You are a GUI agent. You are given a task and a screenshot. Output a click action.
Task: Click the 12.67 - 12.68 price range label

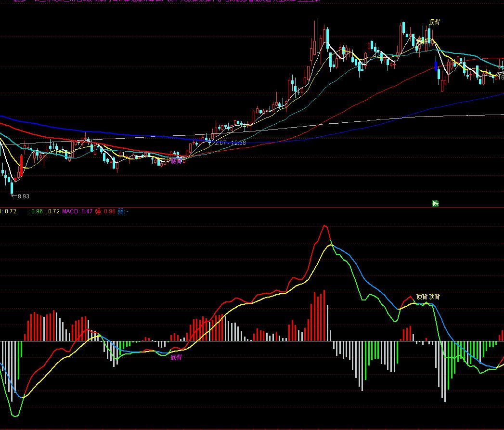click(230, 143)
